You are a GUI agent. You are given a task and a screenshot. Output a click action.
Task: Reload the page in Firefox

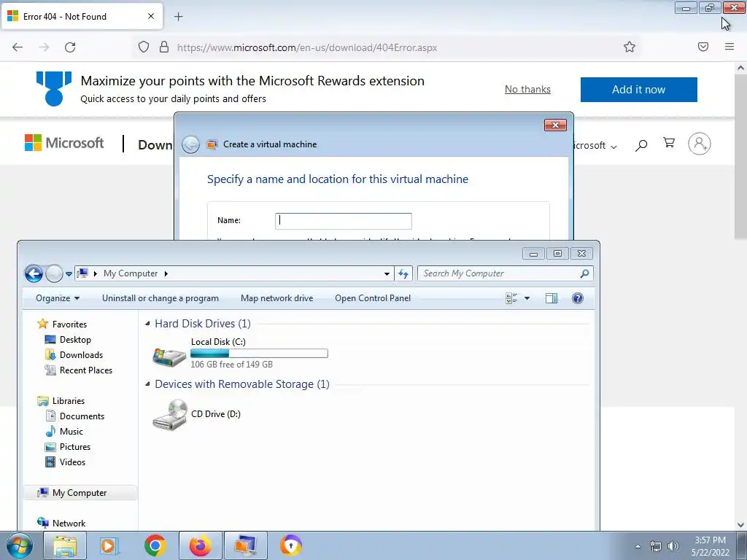pos(70,47)
